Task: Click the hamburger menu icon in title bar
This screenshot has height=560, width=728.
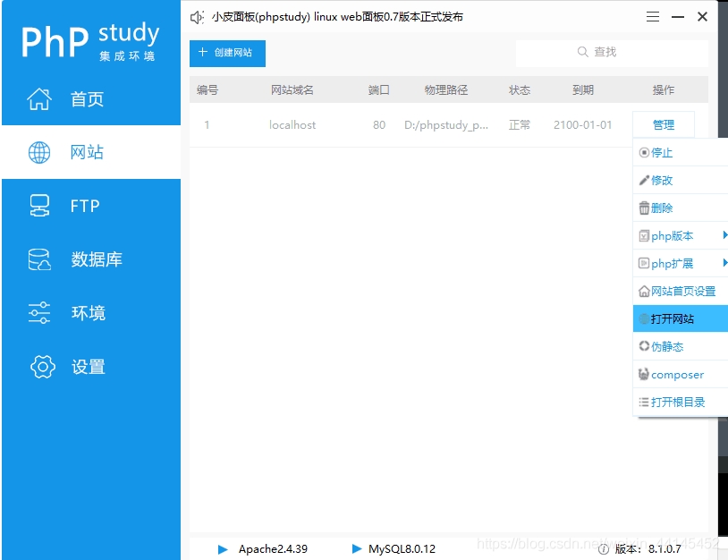Action: pos(653,17)
